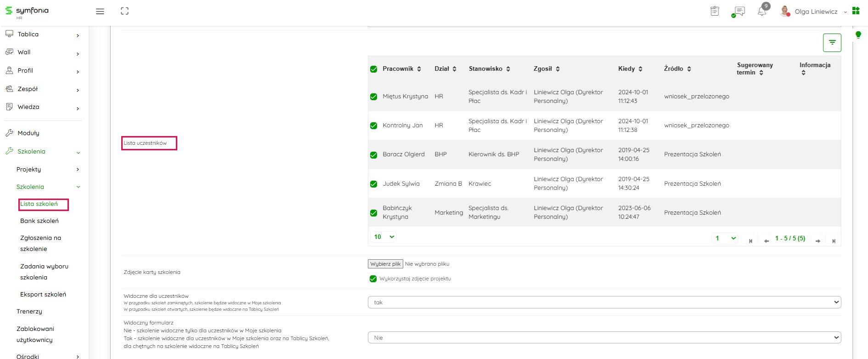Open 'Widoczny formularz' dropdown set to Nie
The height and width of the screenshot is (359, 868).
[x=604, y=338]
